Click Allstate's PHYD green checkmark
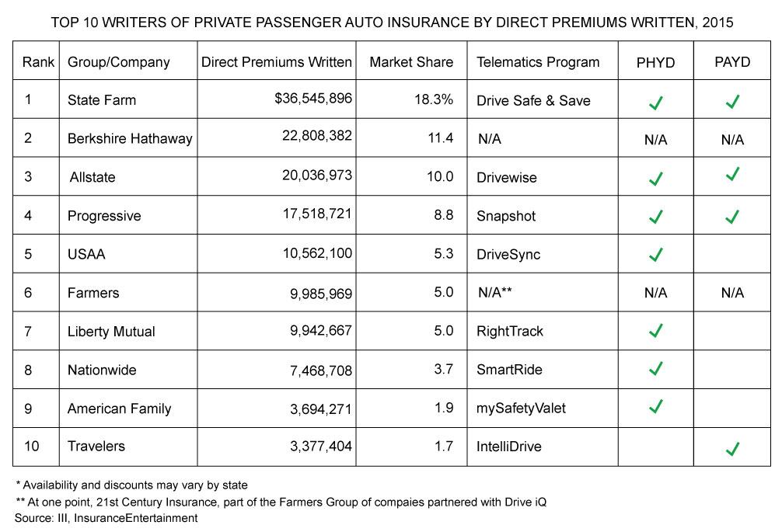Screen dimensions: 782x532 click(x=655, y=179)
